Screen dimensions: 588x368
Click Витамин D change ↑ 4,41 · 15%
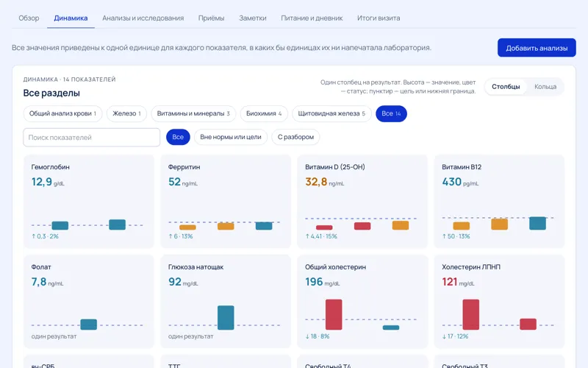(x=321, y=236)
